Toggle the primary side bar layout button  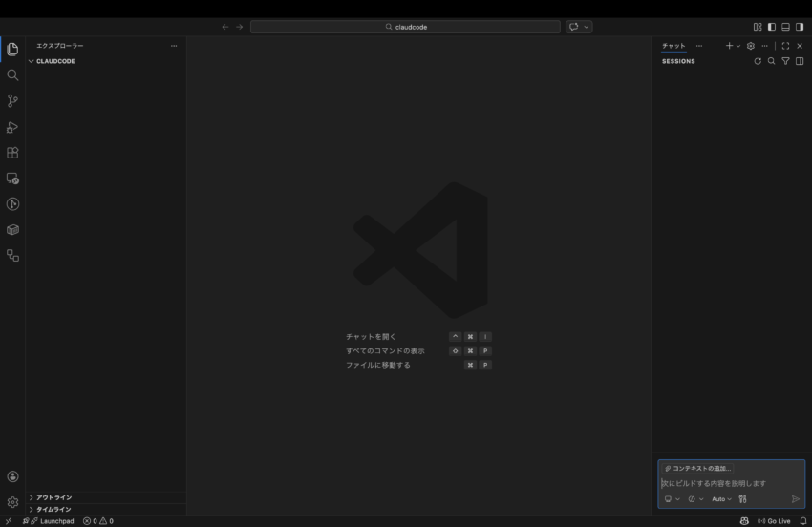[x=772, y=27]
